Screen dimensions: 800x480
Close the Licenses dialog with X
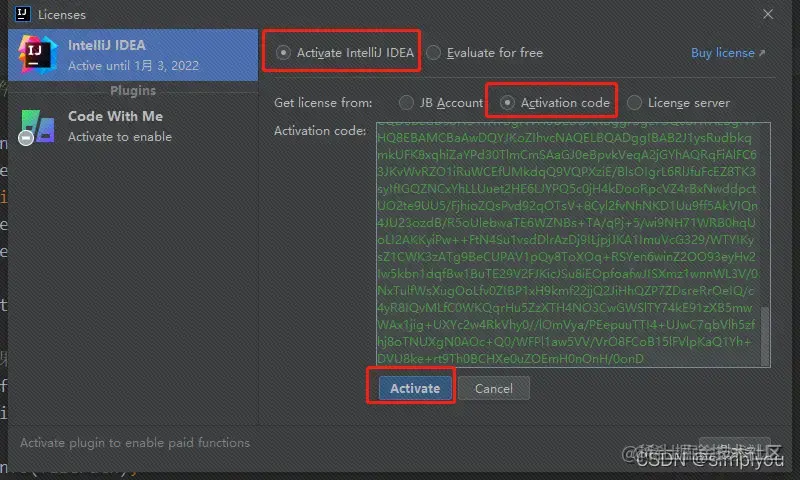(768, 14)
